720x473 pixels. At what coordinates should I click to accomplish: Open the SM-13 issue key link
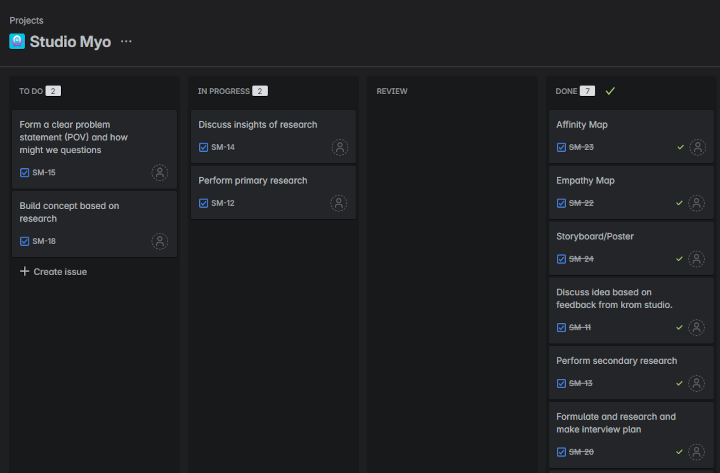pos(581,383)
